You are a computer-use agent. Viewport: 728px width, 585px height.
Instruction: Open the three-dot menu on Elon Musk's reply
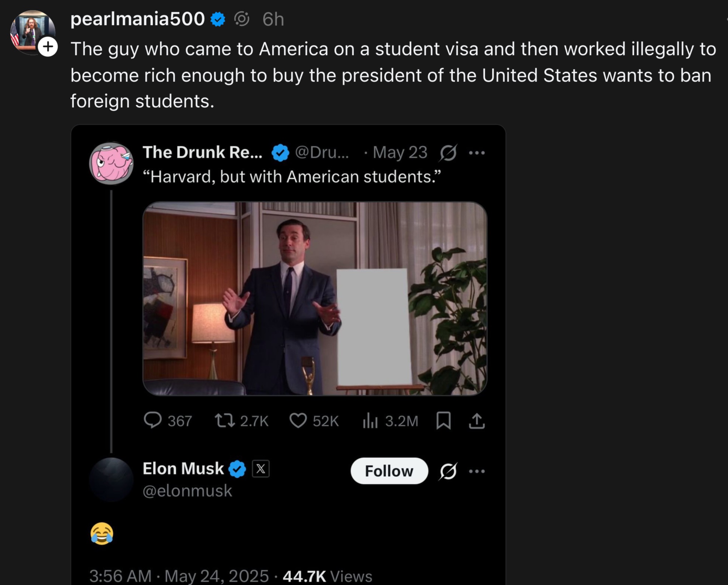pos(477,471)
